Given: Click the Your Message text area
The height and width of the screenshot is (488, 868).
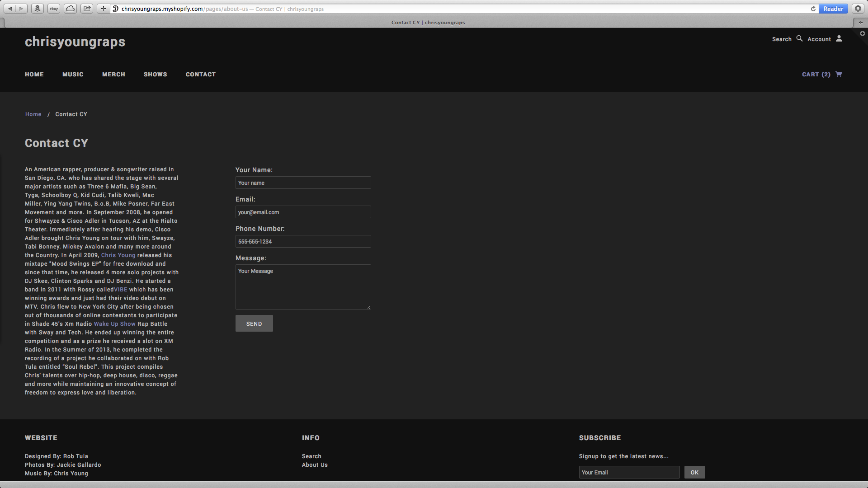Looking at the screenshot, I should (x=303, y=287).
